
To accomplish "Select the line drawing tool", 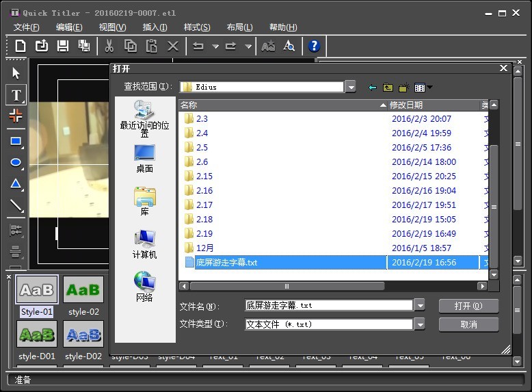I will [16, 205].
